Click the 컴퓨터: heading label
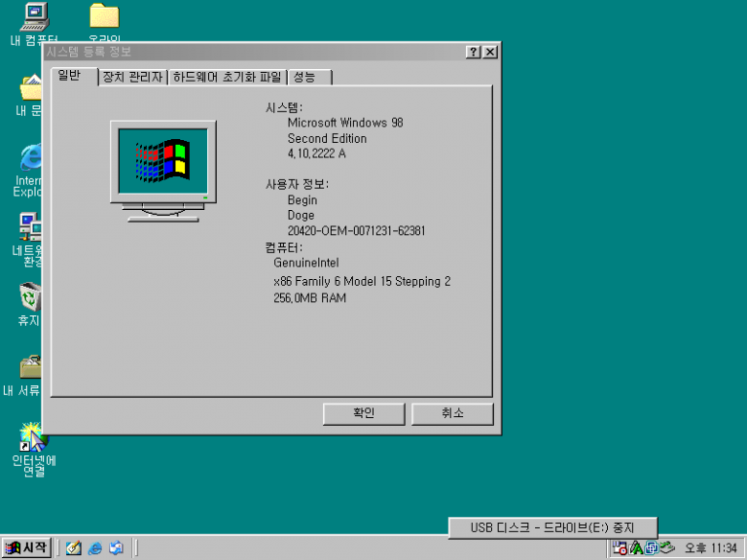Viewport: 747px width, 560px height. pyautogui.click(x=284, y=248)
